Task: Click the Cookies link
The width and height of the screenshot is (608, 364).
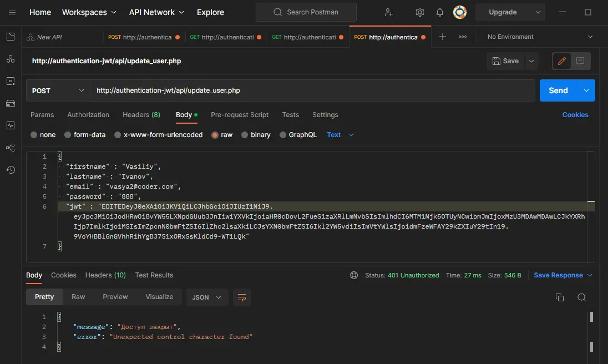Action: (575, 115)
